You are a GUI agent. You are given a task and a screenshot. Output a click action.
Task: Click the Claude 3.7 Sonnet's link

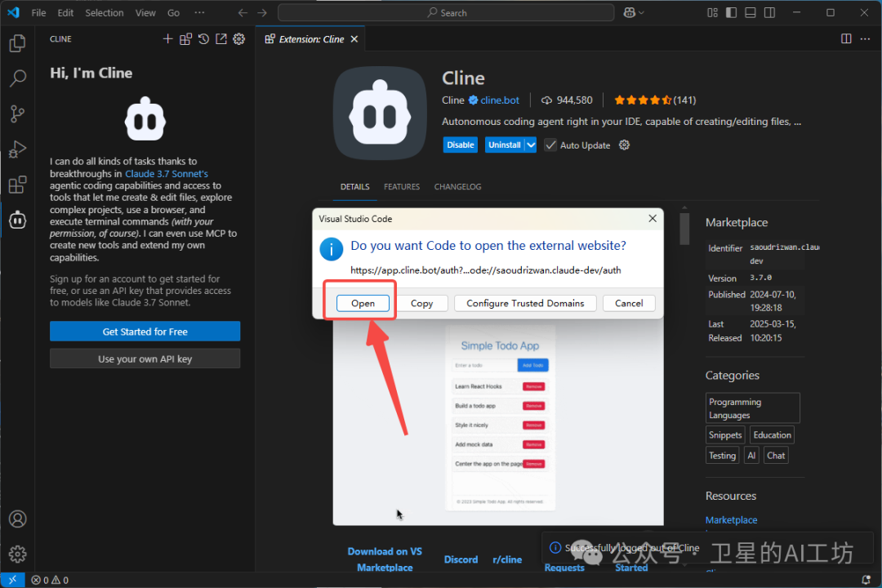pos(167,174)
